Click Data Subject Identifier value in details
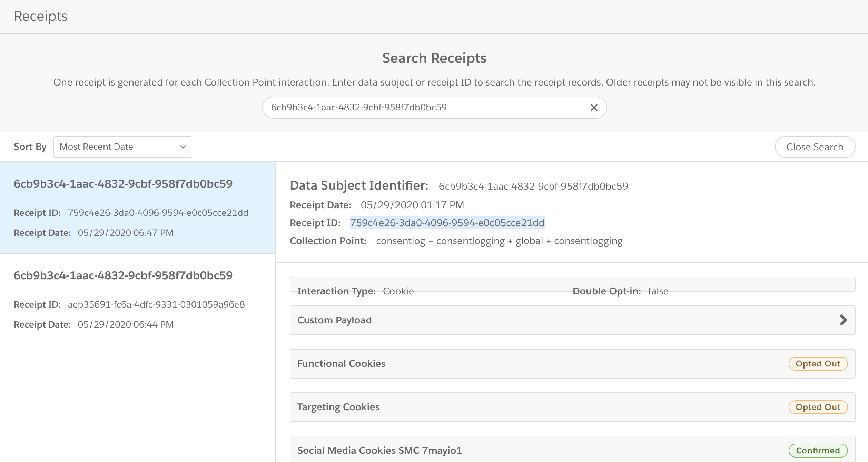Viewport: 868px width, 462px height. point(533,186)
